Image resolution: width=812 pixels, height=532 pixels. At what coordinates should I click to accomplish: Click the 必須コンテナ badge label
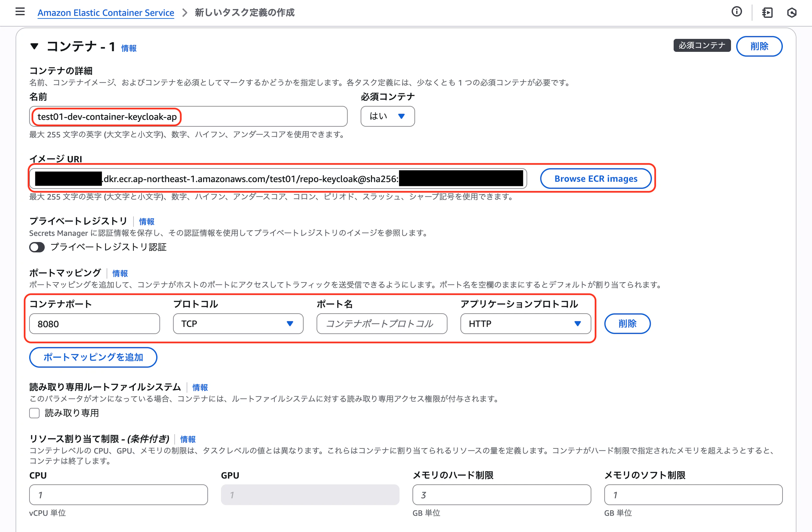[x=702, y=45]
